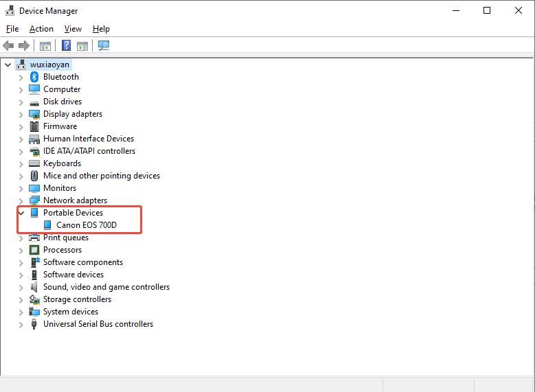Open the Action menu

(41, 29)
